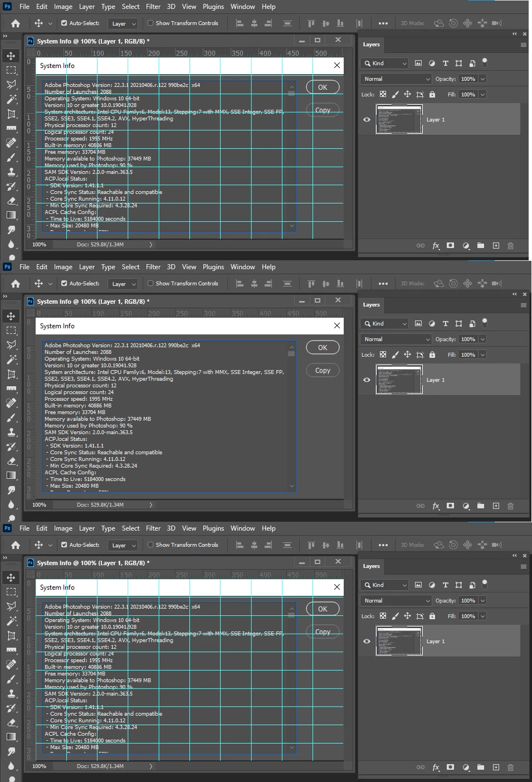This screenshot has width=532, height=782.
Task: Select Polygonal Lasso tool in top Photoshop window
Action: [11, 85]
